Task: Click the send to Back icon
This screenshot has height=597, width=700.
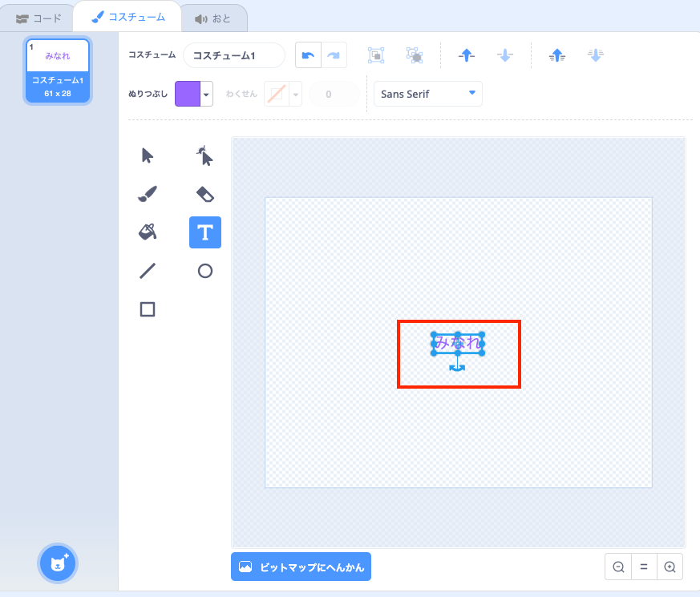Action: (596, 55)
